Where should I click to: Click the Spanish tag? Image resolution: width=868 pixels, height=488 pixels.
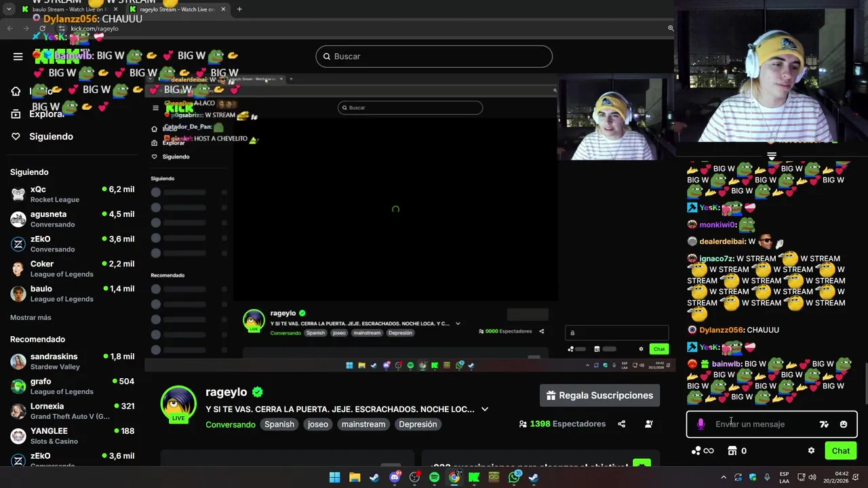point(279,424)
